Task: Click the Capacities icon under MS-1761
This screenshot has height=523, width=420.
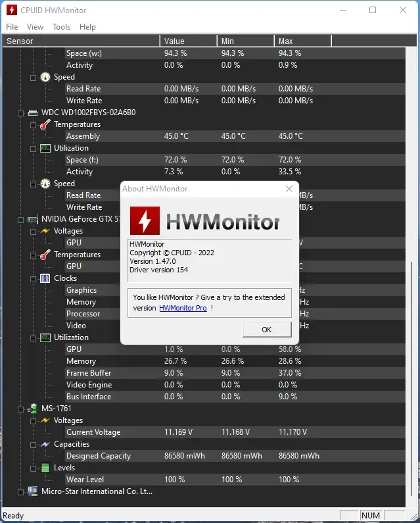Action: (x=45, y=444)
